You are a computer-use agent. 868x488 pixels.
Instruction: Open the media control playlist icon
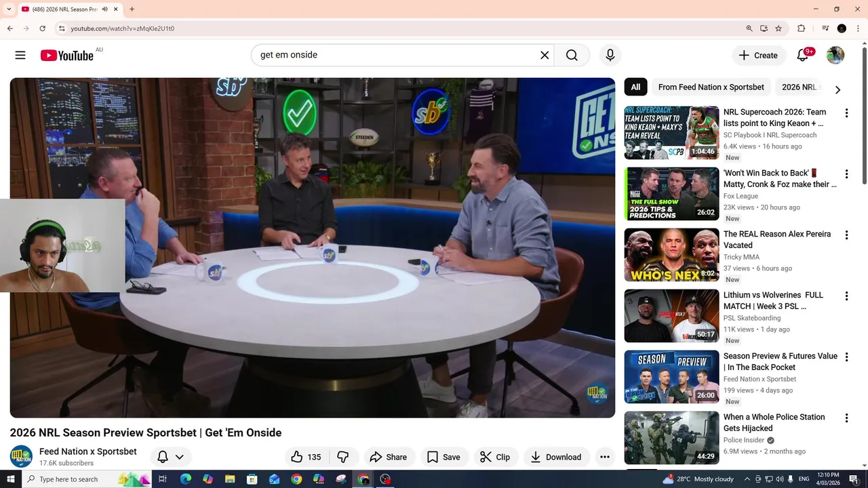(x=825, y=28)
